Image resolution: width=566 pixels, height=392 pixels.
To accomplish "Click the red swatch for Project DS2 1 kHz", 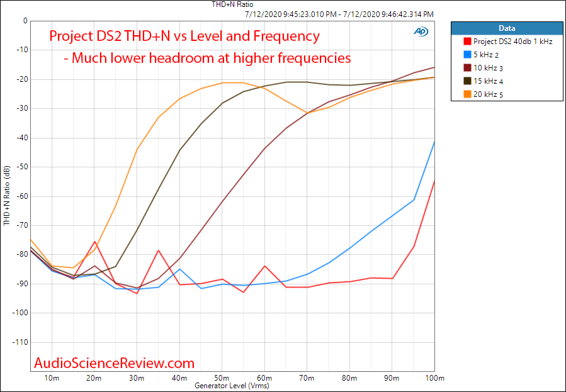I will pos(467,42).
